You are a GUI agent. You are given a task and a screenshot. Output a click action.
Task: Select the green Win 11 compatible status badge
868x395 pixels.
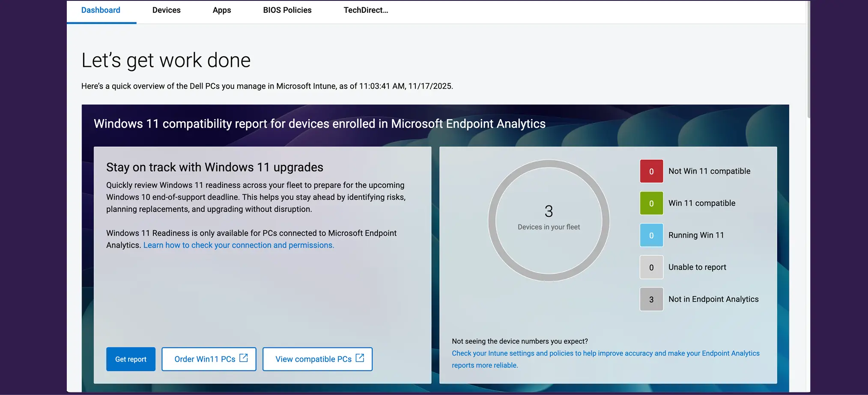point(651,203)
